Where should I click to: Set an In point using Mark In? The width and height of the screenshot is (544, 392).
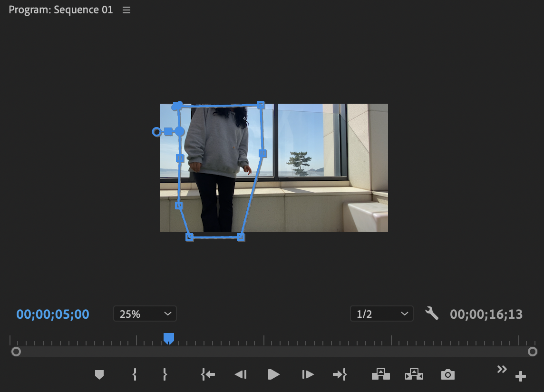134,374
